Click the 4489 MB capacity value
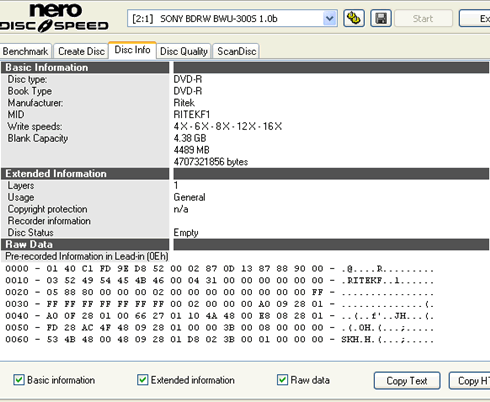Image resolution: width=490 pixels, height=402 pixels. 191,150
